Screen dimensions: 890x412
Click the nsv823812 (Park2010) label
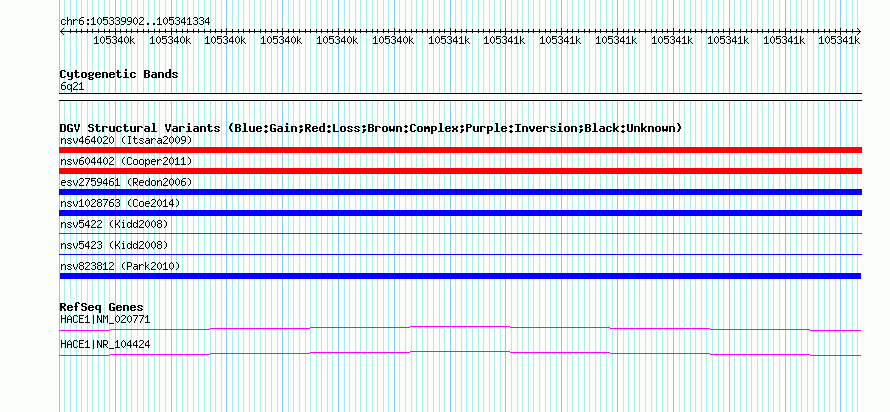(x=120, y=266)
